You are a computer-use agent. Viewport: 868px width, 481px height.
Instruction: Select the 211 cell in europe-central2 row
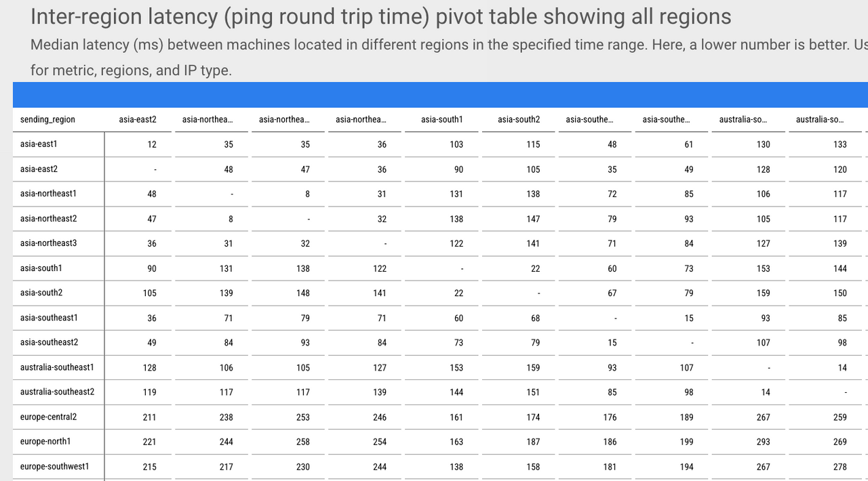click(x=149, y=417)
